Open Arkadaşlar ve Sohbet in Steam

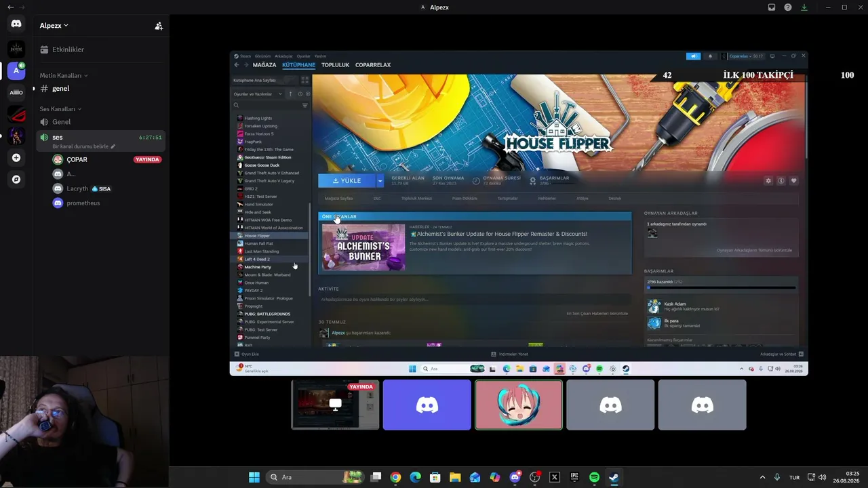coord(782,354)
